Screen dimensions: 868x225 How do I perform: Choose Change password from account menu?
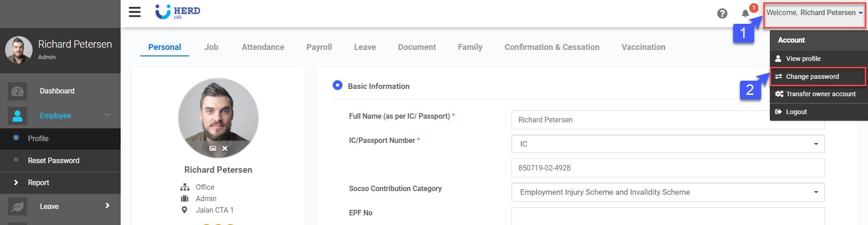point(812,77)
